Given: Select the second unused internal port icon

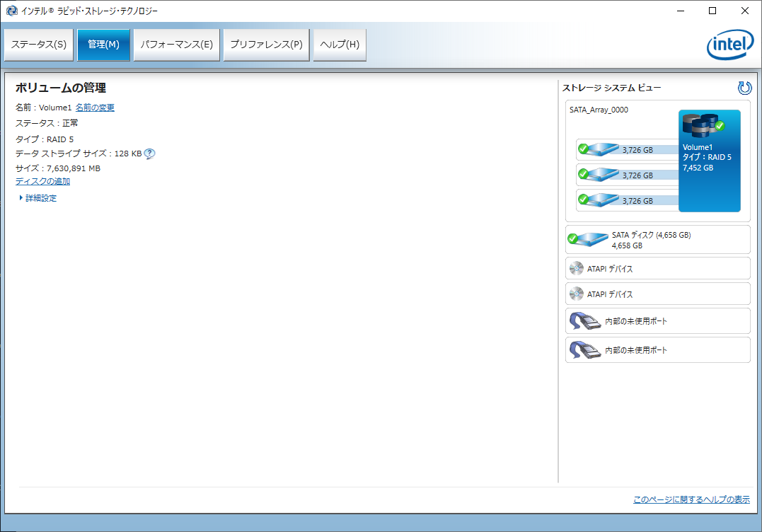Looking at the screenshot, I should [584, 349].
